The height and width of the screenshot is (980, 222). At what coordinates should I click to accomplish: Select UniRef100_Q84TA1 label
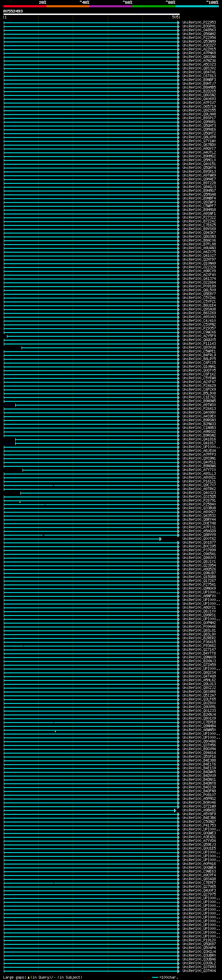pyautogui.click(x=199, y=72)
